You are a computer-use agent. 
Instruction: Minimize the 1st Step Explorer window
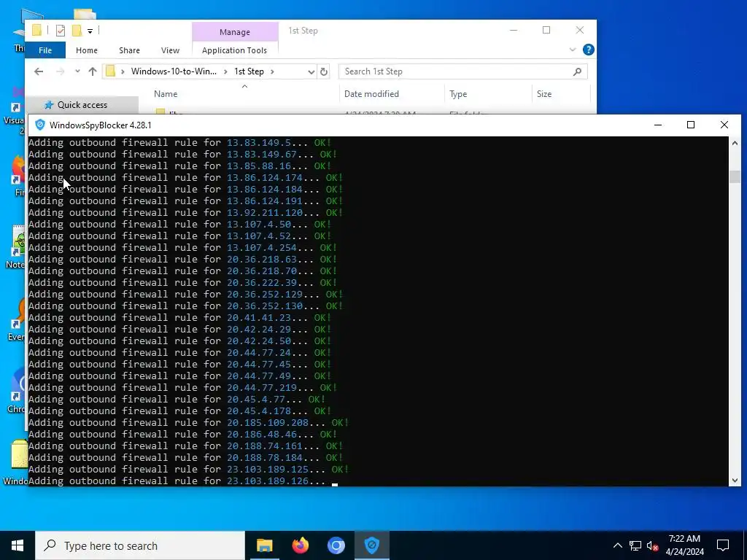click(513, 30)
